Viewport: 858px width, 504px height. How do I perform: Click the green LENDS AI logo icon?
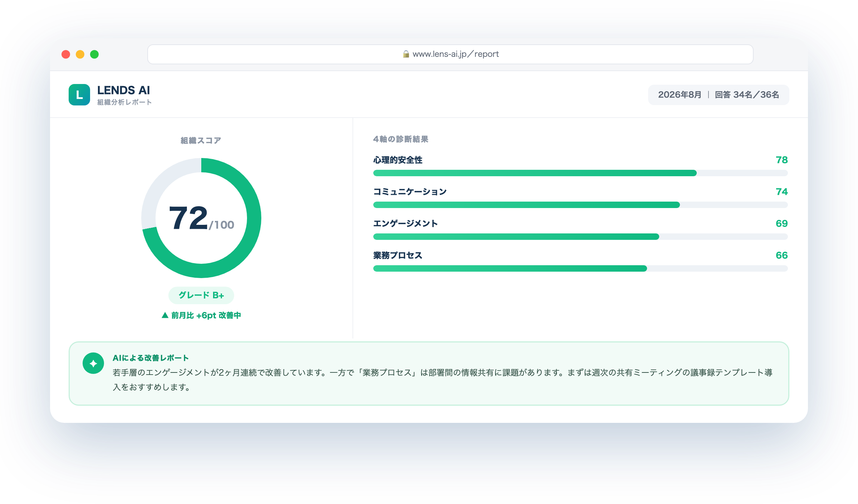pos(79,95)
